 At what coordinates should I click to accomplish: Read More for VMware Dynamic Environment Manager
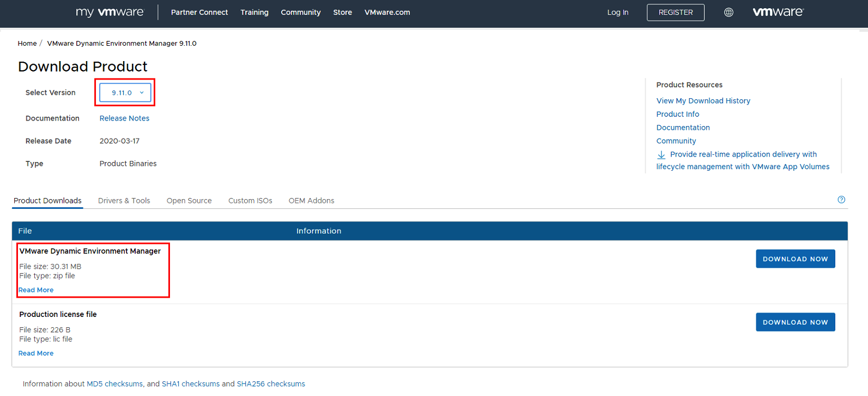click(36, 290)
